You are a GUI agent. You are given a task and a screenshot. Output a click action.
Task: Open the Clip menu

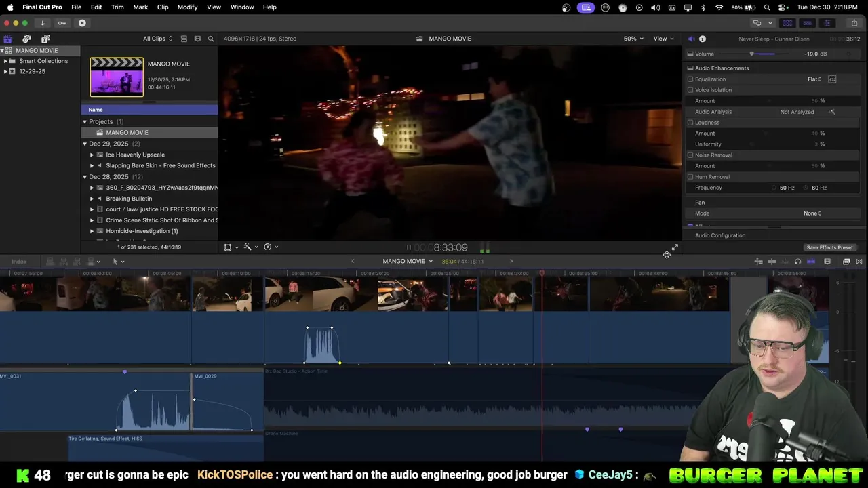click(x=163, y=7)
